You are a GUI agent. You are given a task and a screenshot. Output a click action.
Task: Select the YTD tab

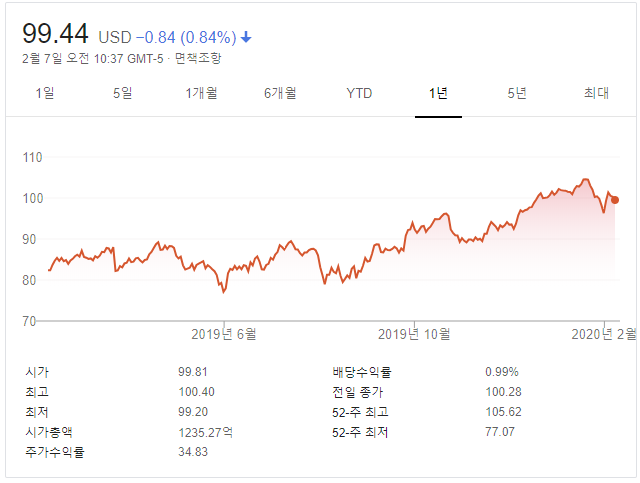click(359, 93)
